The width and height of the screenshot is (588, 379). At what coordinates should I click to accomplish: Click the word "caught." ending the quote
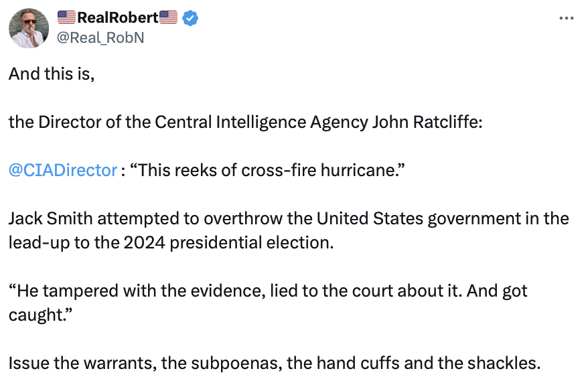pyautogui.click(x=40, y=313)
